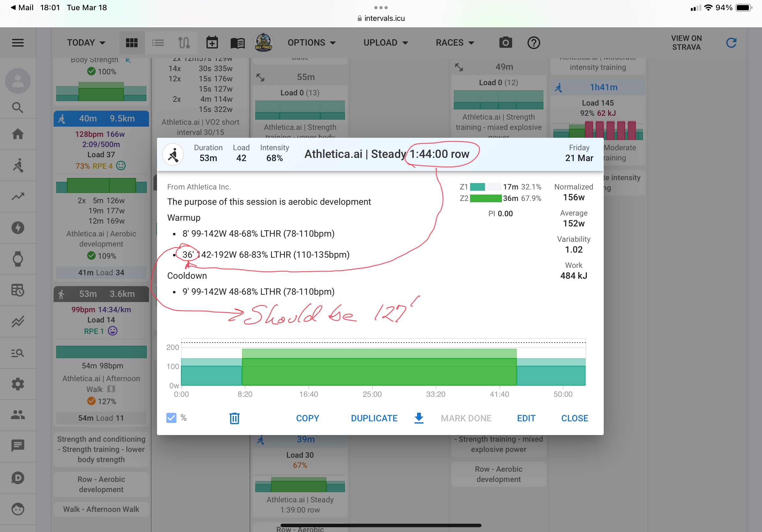Click the refresh icon near View on Strava
762x532 pixels.
point(731,43)
